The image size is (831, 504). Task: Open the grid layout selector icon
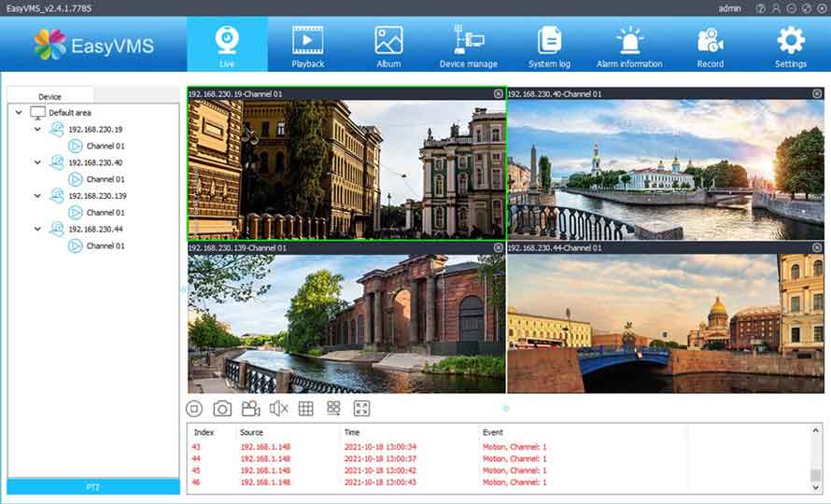[x=305, y=409]
